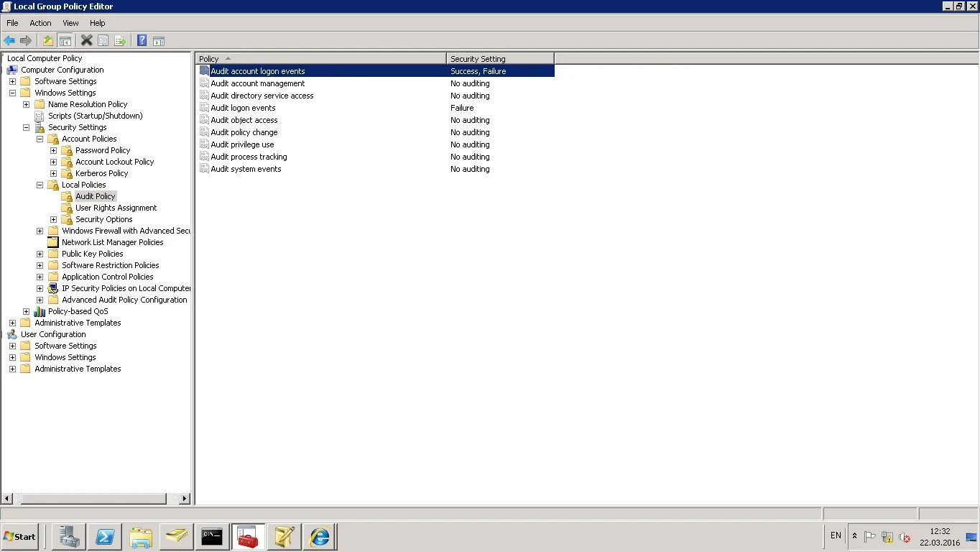Click the icon beside Audit object access

coord(204,120)
